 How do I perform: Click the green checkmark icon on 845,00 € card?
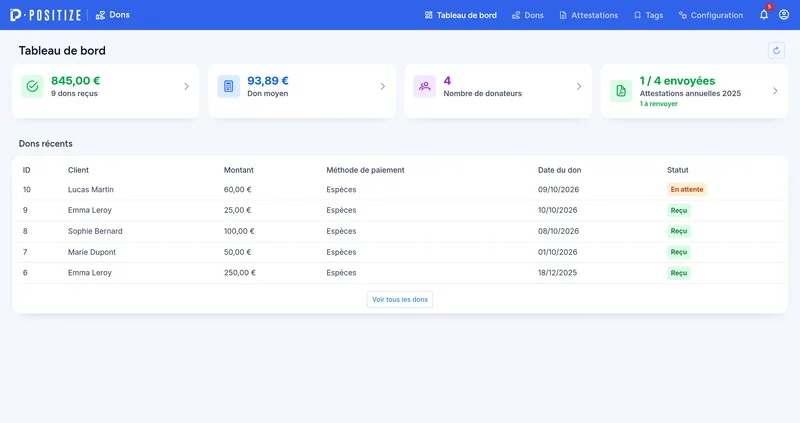(32, 86)
